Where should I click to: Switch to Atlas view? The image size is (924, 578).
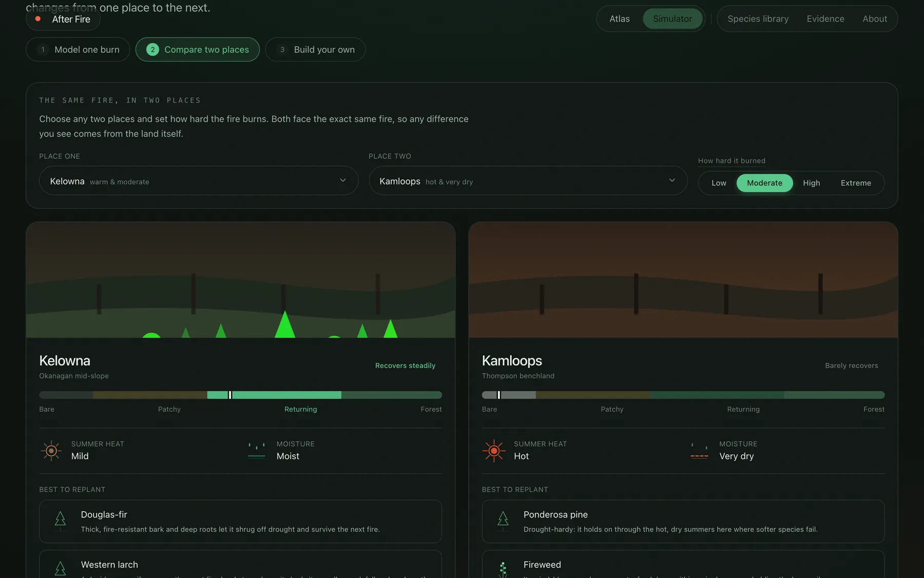[620, 18]
